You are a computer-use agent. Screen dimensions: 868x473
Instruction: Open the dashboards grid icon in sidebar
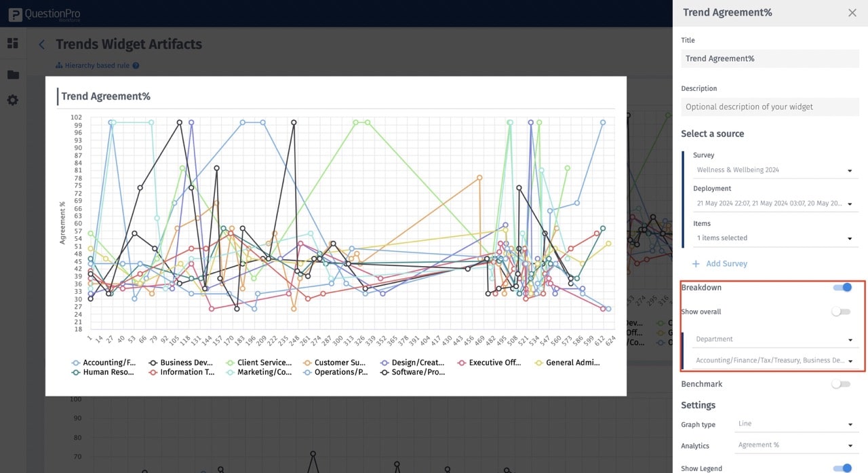[x=12, y=43]
